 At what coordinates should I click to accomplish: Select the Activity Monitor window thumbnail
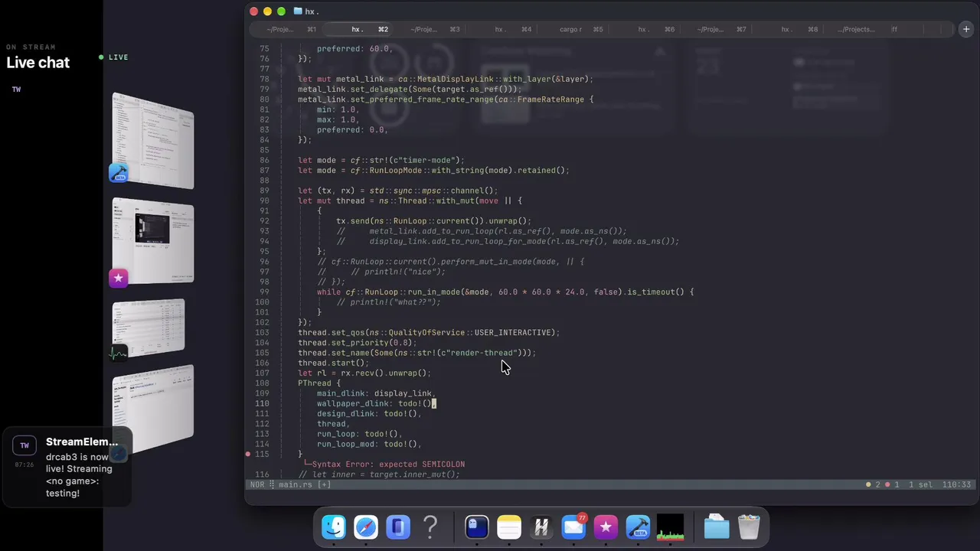tap(149, 328)
